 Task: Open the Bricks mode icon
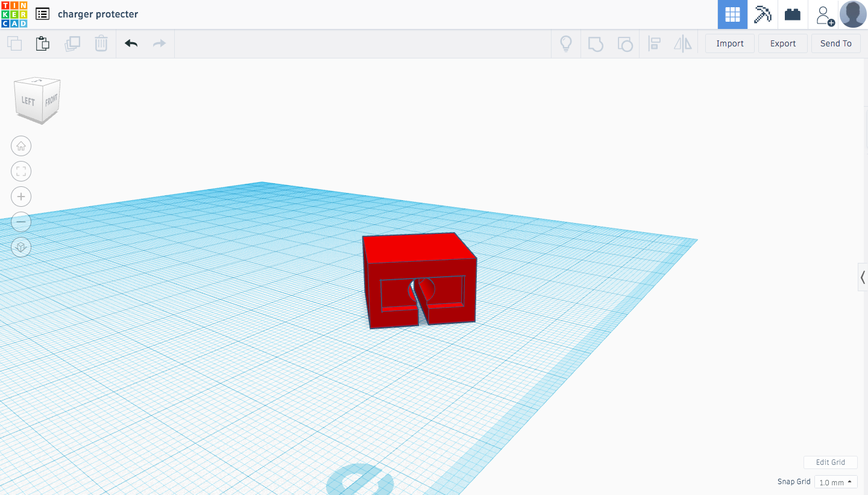(x=793, y=14)
